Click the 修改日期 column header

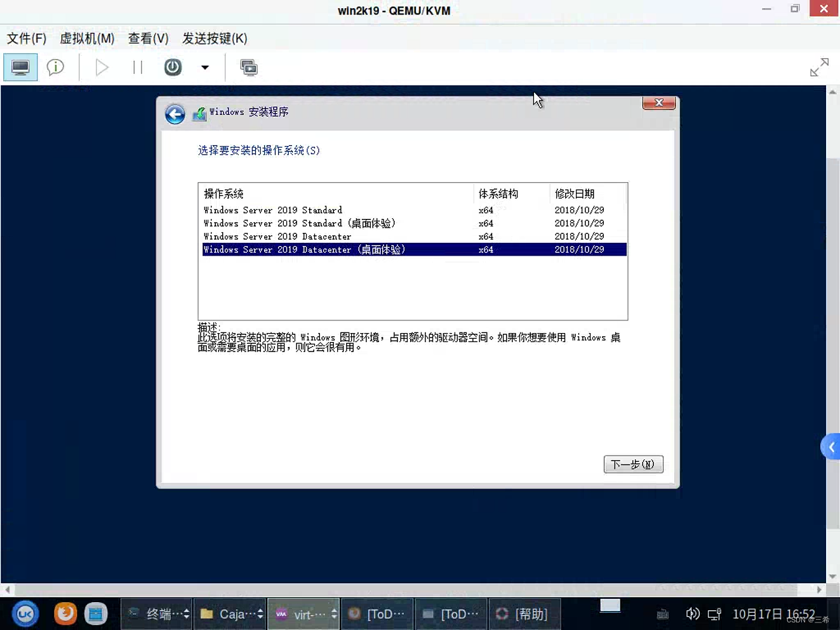(x=588, y=194)
